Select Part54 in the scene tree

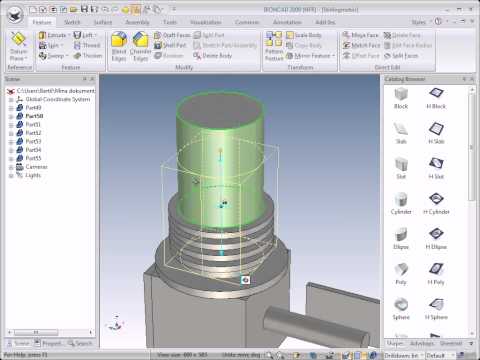coord(33,150)
